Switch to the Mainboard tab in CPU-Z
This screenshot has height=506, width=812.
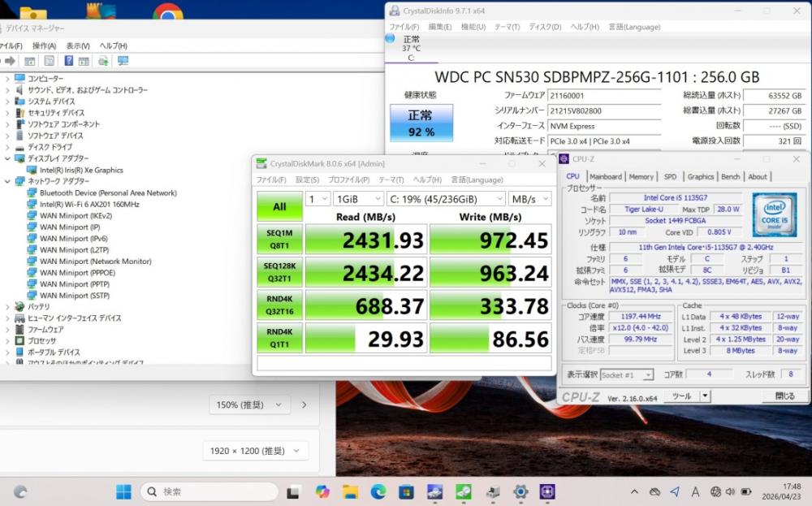tap(606, 176)
